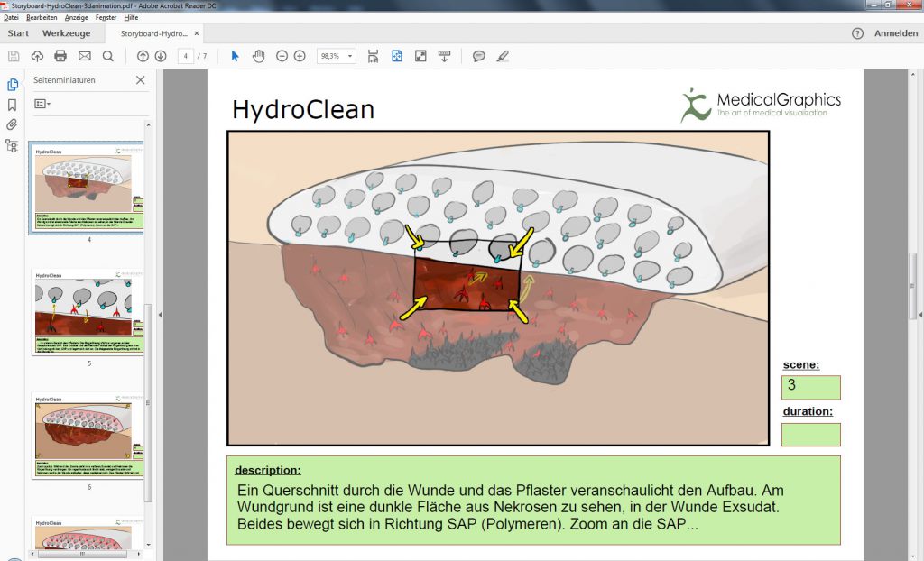Open the zoom percentage dropdown
The width and height of the screenshot is (924, 561).
pyautogui.click(x=350, y=55)
